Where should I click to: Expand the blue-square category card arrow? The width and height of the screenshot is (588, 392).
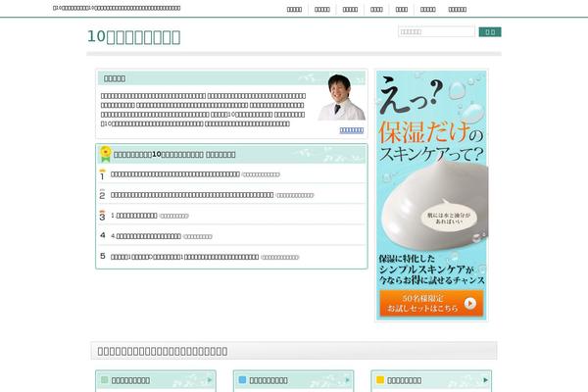(x=348, y=380)
